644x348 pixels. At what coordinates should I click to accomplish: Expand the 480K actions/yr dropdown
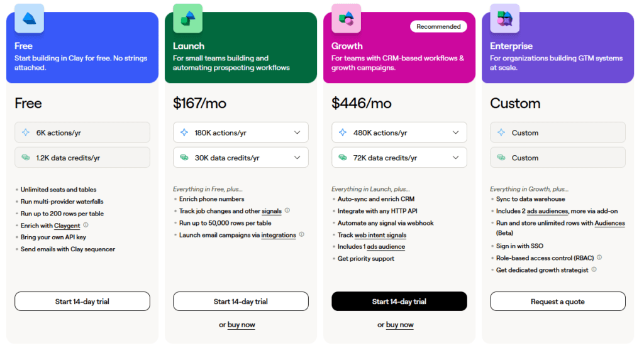(x=455, y=133)
